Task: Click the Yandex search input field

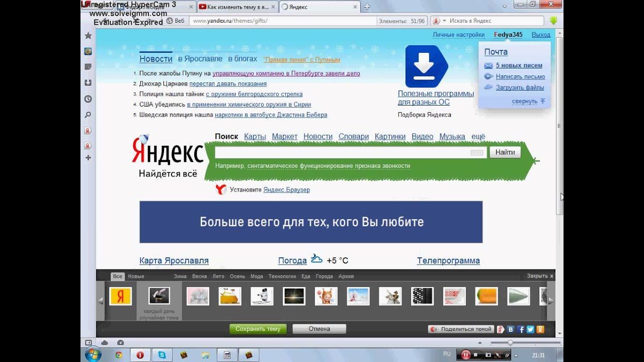Action: 351,152
